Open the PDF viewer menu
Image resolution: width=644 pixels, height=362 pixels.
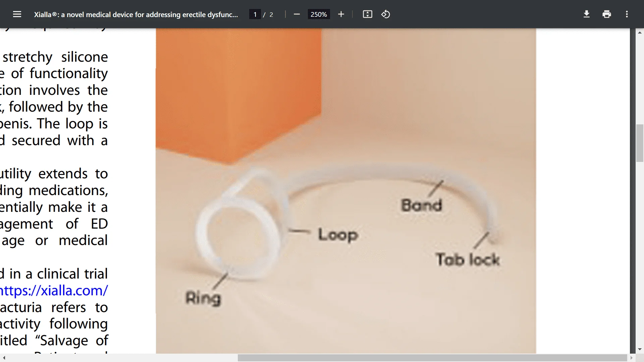[x=17, y=14]
